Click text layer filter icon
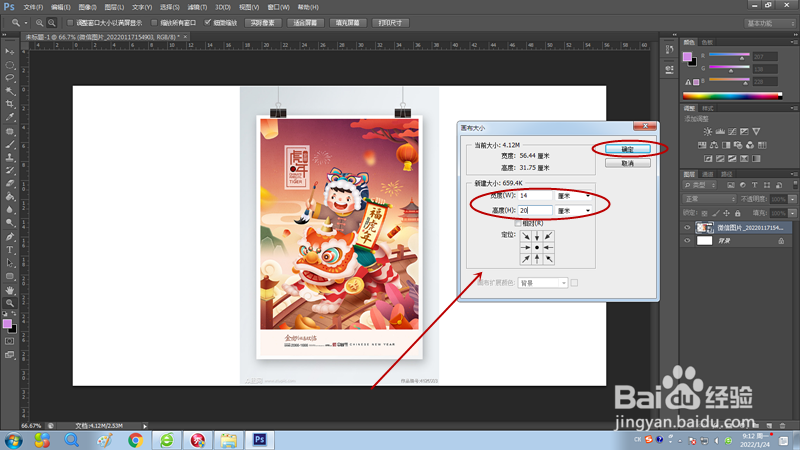This screenshot has height=450, width=800. [x=755, y=185]
